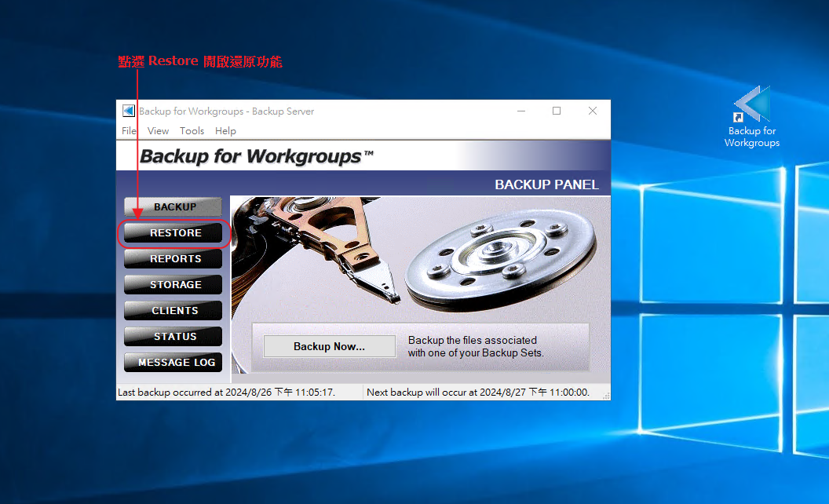Open the Tools menu
829x504 pixels.
192,130
